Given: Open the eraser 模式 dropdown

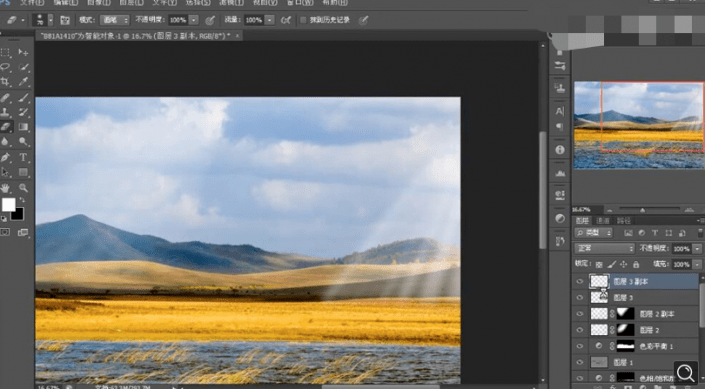Looking at the screenshot, I should pos(114,20).
